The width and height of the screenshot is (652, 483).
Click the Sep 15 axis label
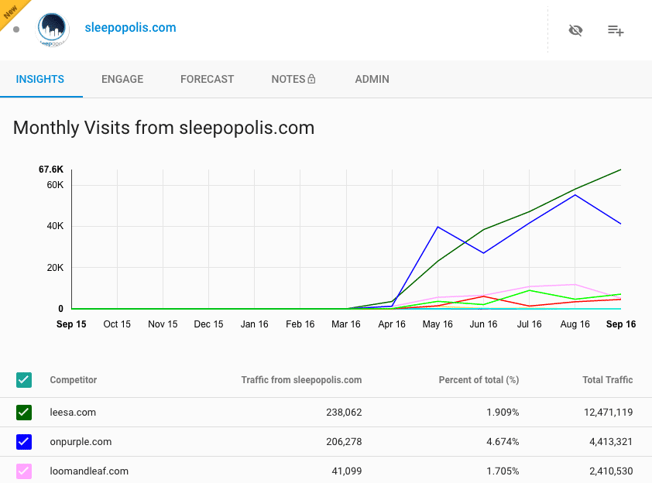click(x=71, y=324)
